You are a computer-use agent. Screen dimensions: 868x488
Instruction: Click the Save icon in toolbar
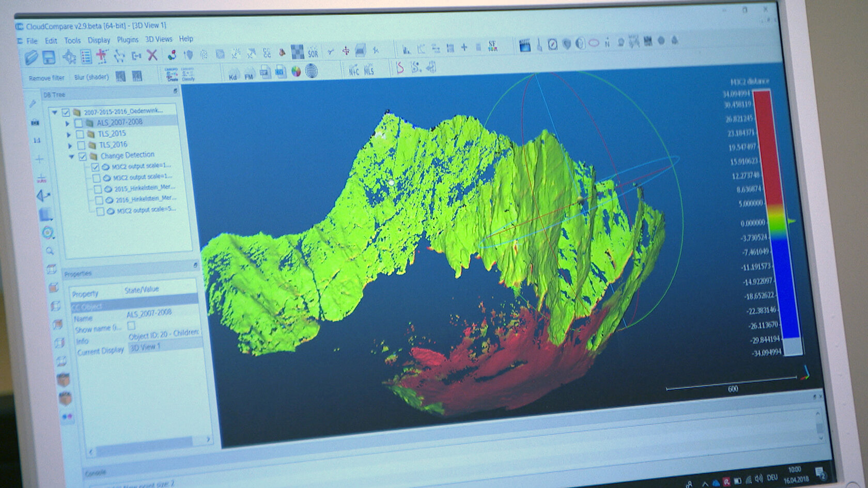(x=49, y=57)
